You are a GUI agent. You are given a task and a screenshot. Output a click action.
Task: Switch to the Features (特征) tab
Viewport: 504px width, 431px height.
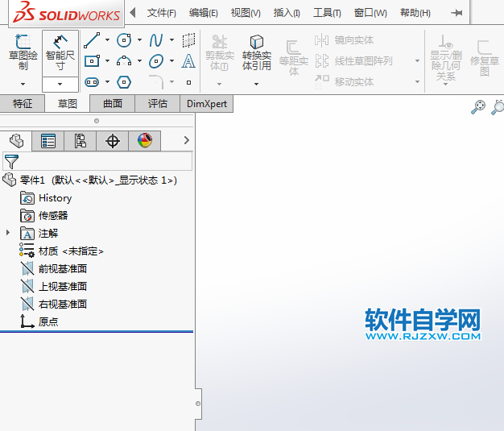(23, 104)
